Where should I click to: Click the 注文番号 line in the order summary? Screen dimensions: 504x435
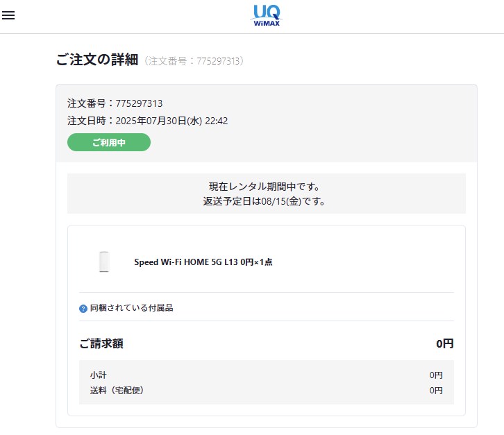[115, 103]
